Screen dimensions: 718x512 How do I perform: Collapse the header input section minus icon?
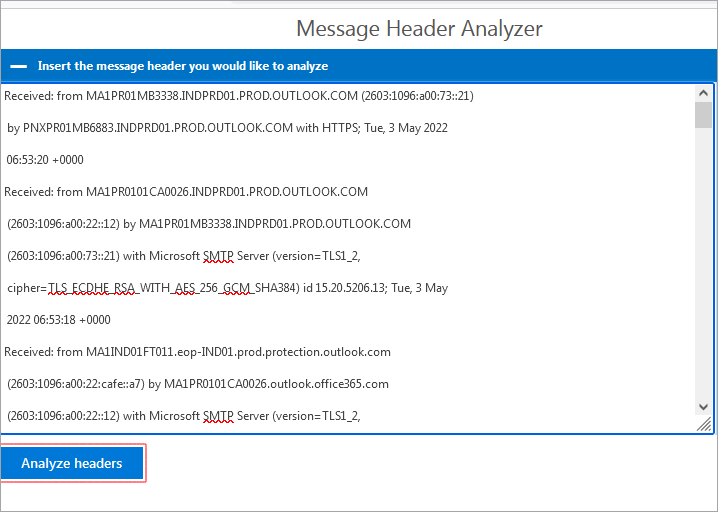[x=18, y=66]
